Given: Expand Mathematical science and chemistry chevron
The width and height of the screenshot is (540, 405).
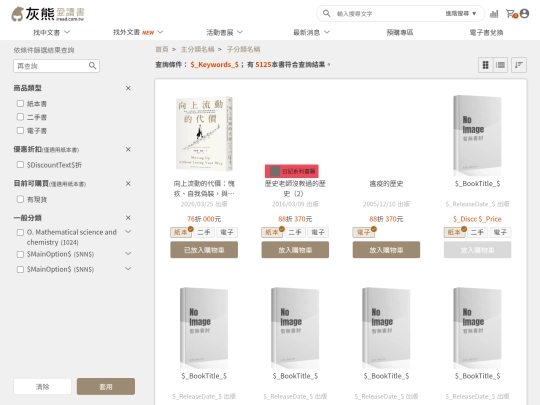Looking at the screenshot, I should pyautogui.click(x=128, y=232).
